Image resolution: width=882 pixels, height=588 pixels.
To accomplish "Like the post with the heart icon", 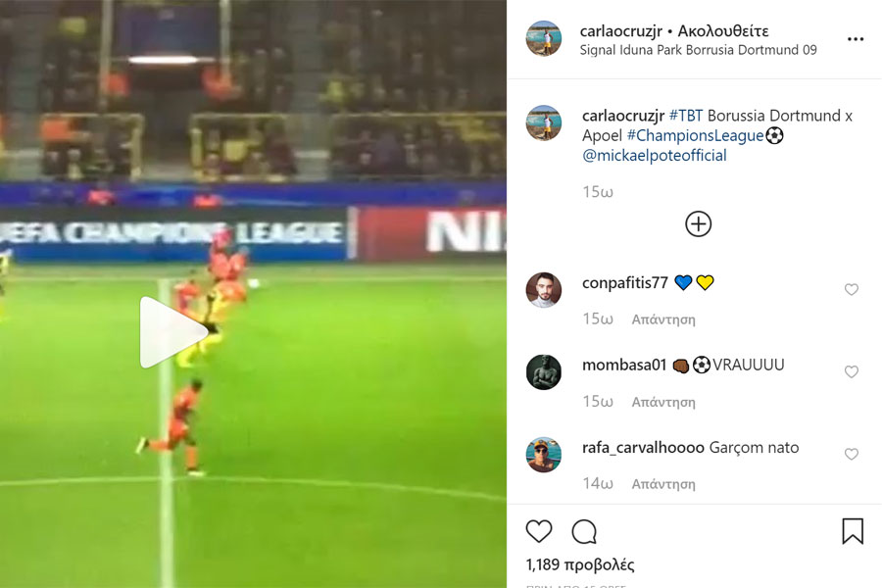I will point(539,531).
